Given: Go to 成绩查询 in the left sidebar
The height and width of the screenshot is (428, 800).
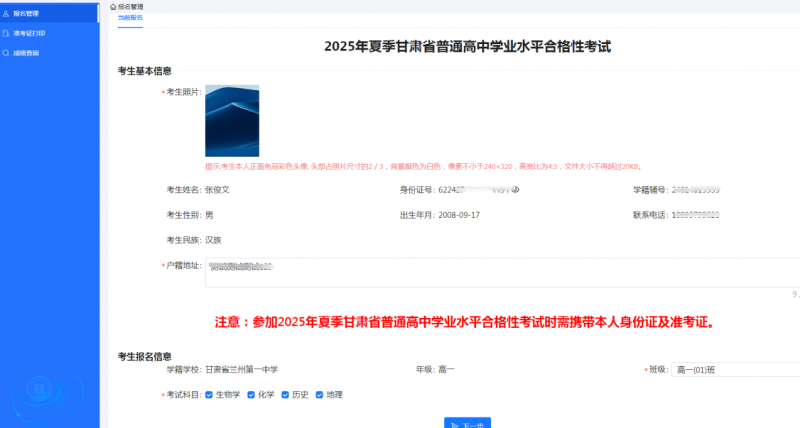Looking at the screenshot, I should pos(26,52).
